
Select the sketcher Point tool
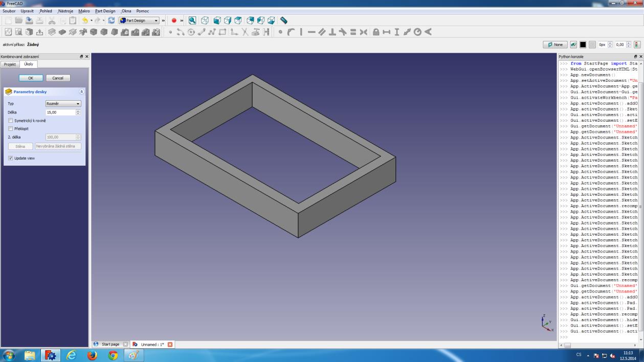pyautogui.click(x=171, y=32)
